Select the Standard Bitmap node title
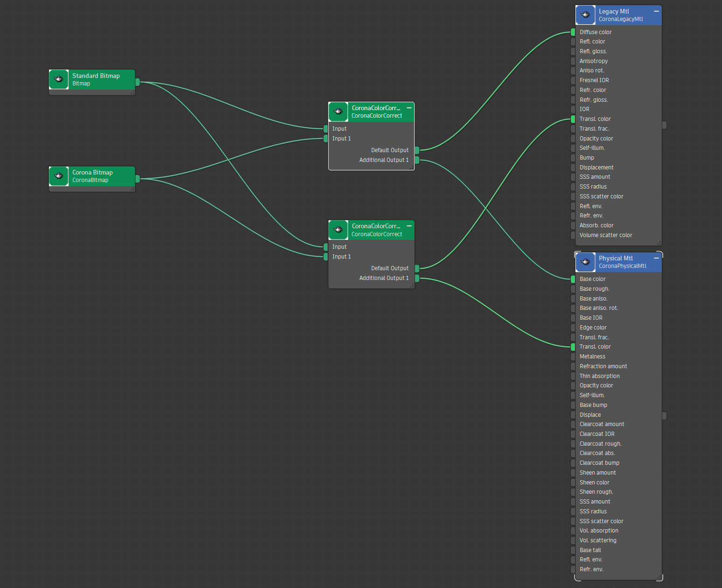Screen dimensions: 722x588 tap(96, 76)
